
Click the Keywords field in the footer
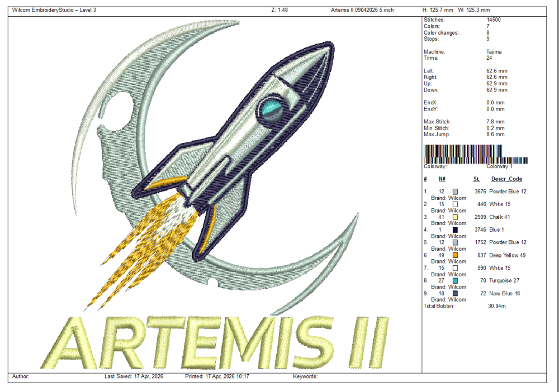305,376
